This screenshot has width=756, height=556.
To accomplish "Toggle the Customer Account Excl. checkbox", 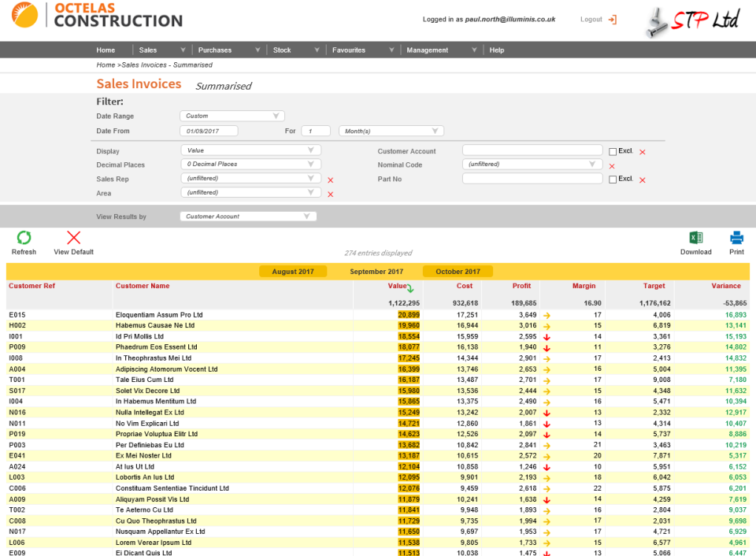I will pos(613,151).
